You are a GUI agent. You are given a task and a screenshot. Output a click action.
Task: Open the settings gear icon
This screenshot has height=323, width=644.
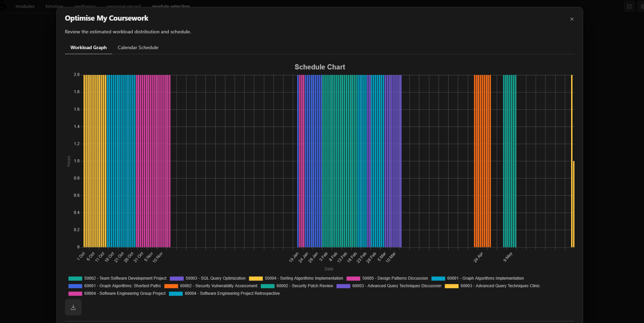642,6
